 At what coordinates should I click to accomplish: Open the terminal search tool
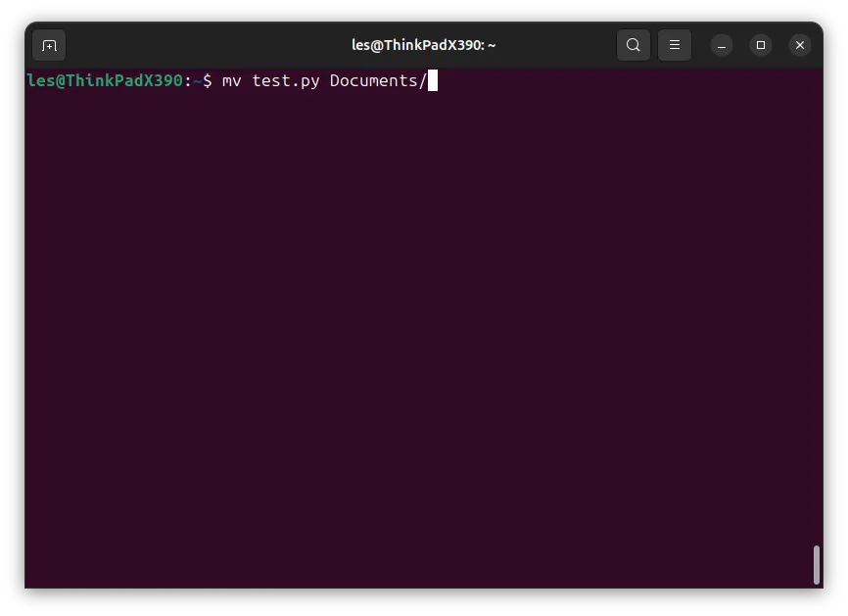[x=634, y=45]
